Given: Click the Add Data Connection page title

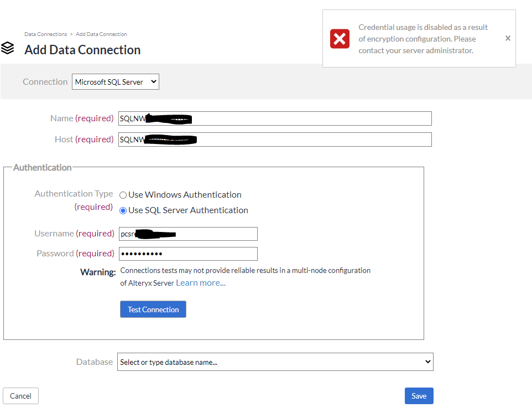Looking at the screenshot, I should click(x=82, y=50).
